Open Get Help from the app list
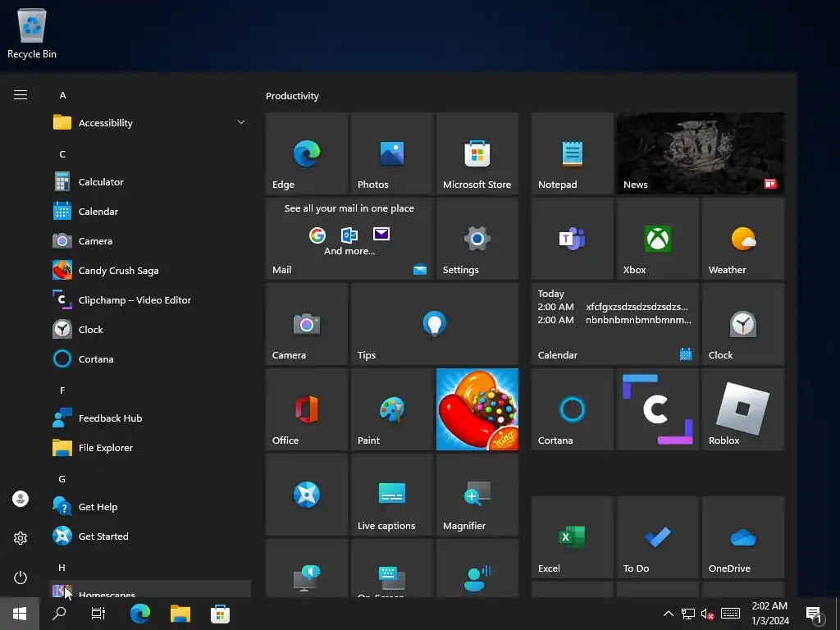 coord(150,507)
